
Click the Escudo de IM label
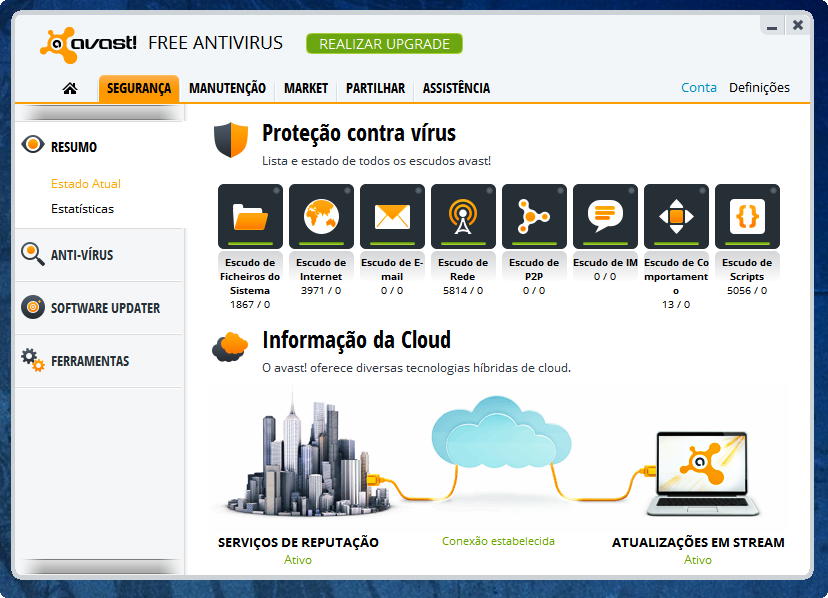coord(605,263)
